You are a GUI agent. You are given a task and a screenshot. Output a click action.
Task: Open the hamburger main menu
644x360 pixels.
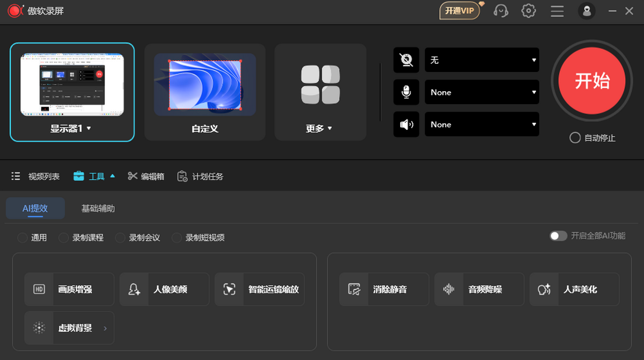point(557,11)
